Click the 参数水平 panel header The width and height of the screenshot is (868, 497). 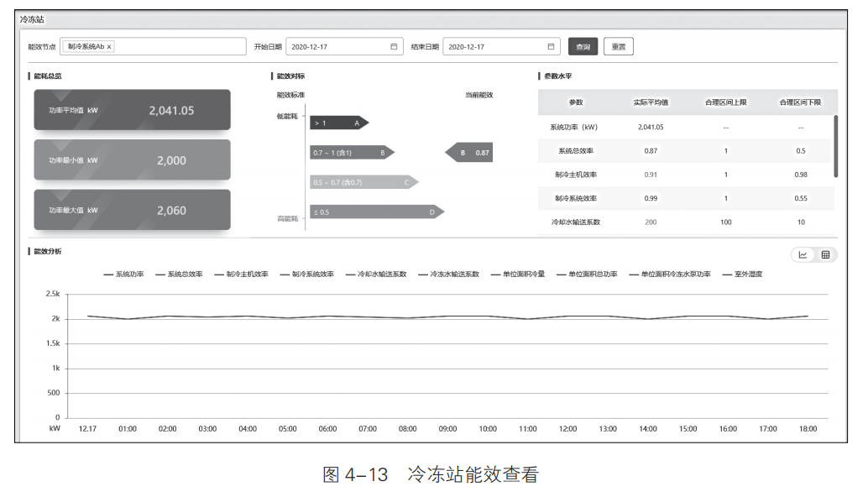point(560,76)
